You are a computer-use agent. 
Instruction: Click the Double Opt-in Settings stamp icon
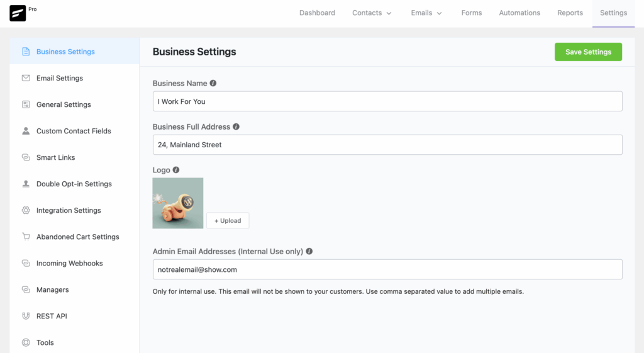[x=26, y=184]
